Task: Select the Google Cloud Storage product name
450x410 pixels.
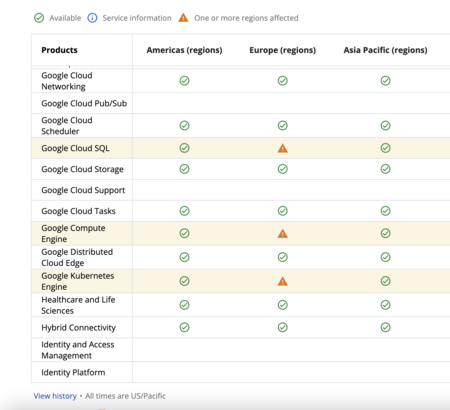Action: tap(82, 169)
